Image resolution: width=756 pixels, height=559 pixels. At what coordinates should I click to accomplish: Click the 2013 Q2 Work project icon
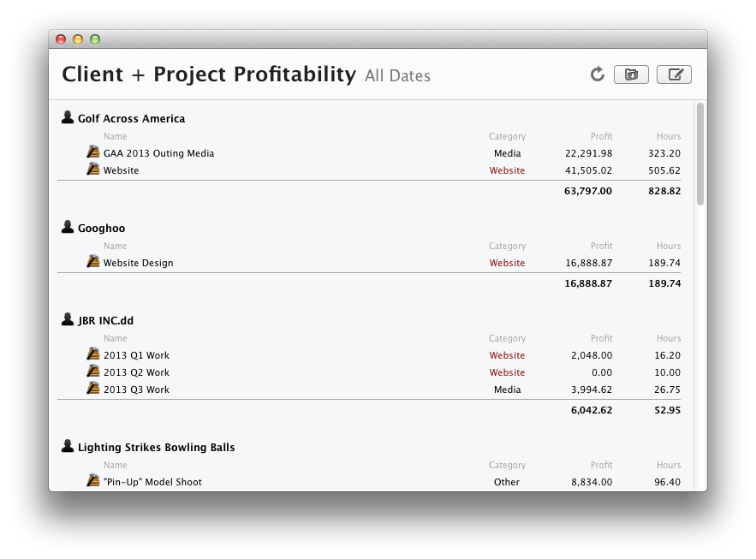coord(93,372)
